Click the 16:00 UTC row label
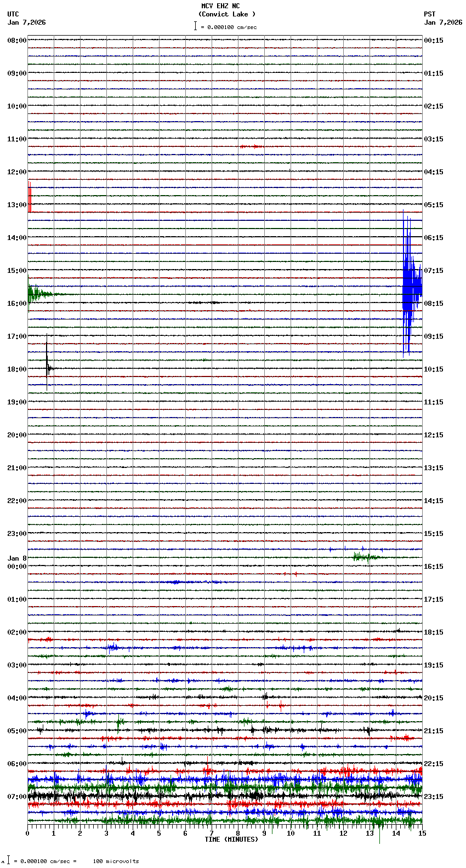 pyautogui.click(x=17, y=304)
